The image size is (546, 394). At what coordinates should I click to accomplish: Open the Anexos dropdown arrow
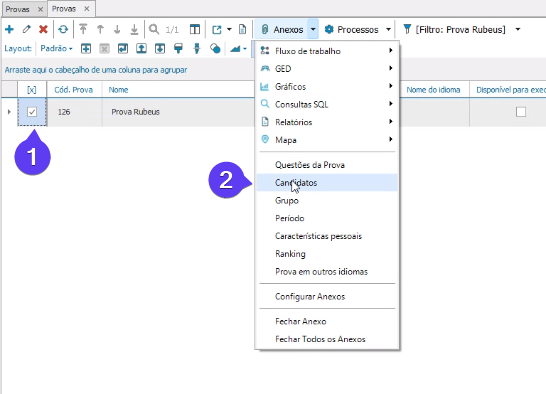[313, 30]
